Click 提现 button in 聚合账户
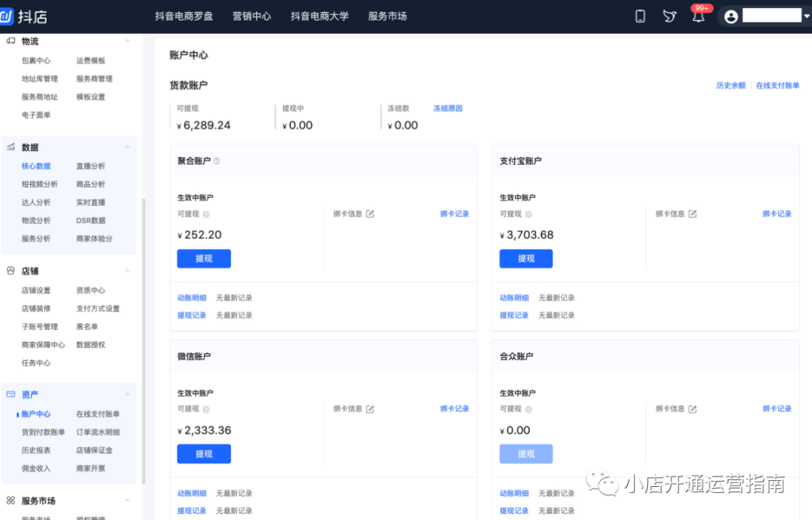Image resolution: width=812 pixels, height=520 pixels. point(204,258)
